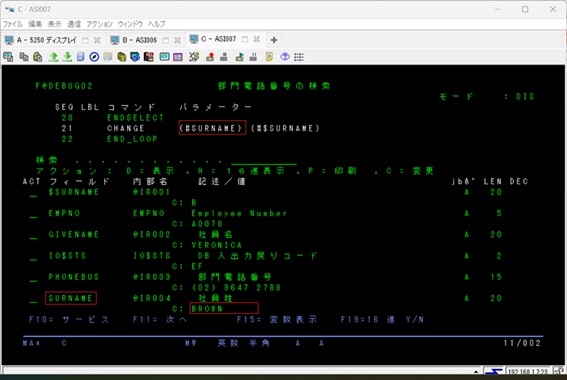Open the help question-mark icon
Image resolution: width=567 pixels, height=380 pixels.
(x=285, y=57)
